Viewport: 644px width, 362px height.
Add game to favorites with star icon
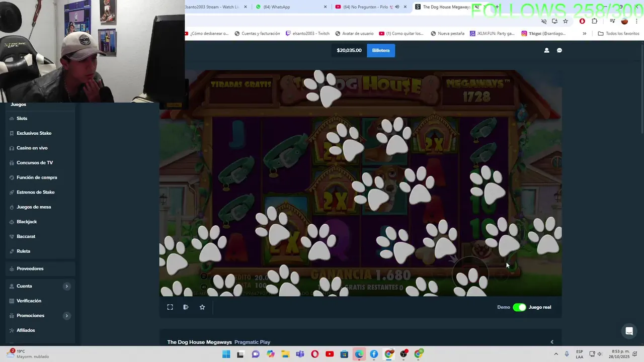(x=202, y=307)
